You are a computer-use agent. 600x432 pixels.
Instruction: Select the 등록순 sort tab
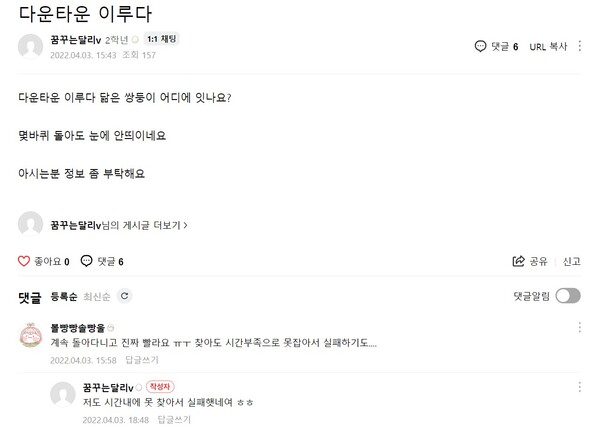click(63, 297)
